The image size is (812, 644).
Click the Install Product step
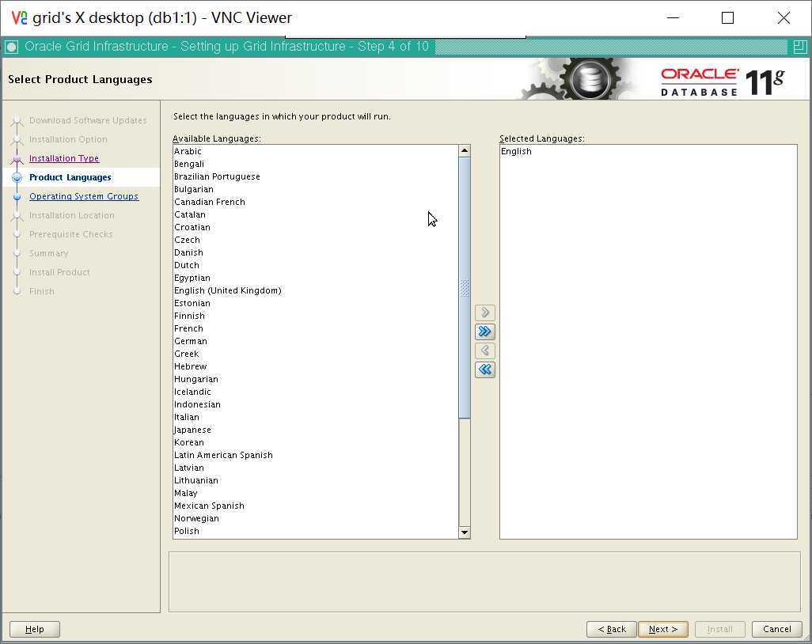pyautogui.click(x=59, y=272)
